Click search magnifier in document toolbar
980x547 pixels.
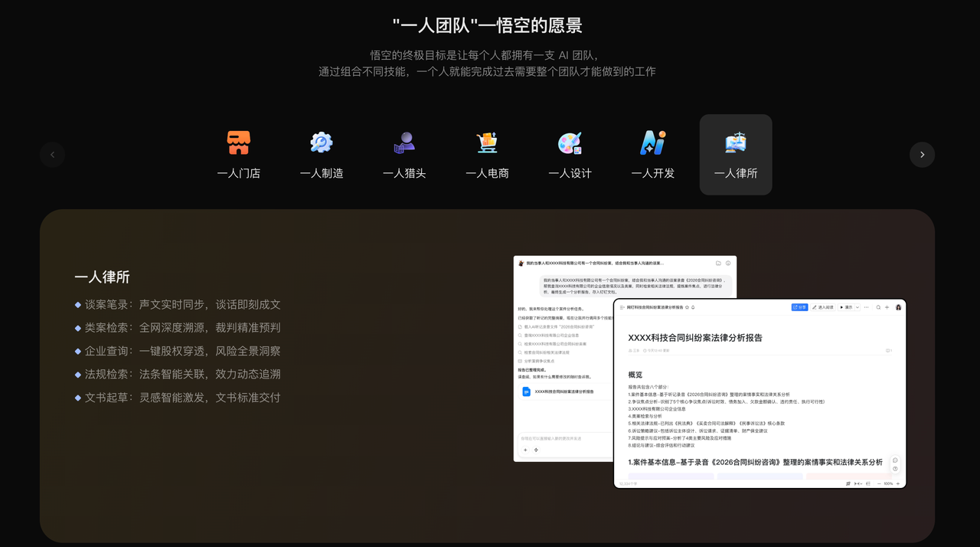(878, 307)
